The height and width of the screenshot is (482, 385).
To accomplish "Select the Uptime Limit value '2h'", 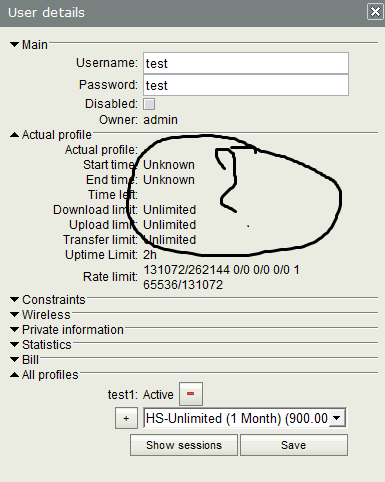I will (150, 255).
